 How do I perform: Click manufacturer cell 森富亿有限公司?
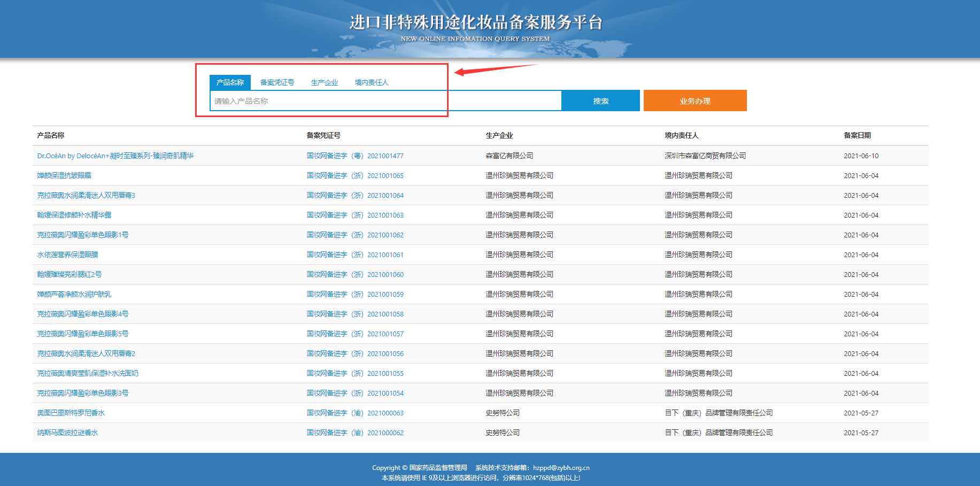coord(510,156)
